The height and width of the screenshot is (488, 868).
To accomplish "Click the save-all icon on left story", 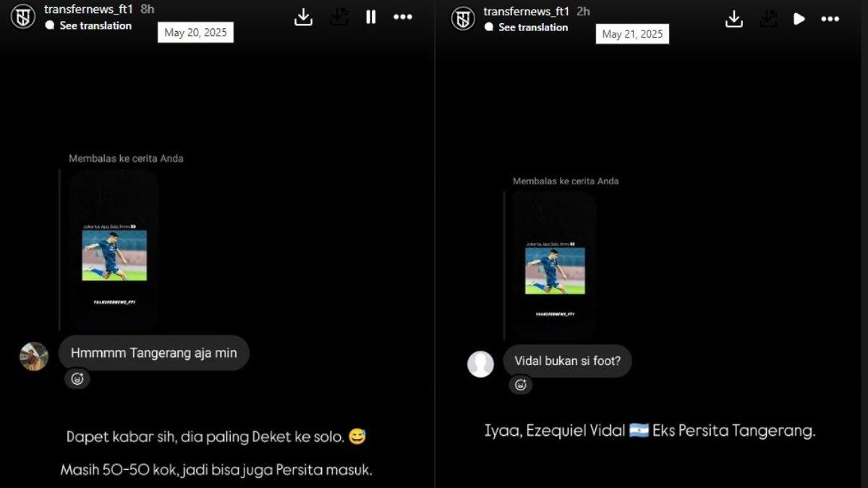I will 339,17.
